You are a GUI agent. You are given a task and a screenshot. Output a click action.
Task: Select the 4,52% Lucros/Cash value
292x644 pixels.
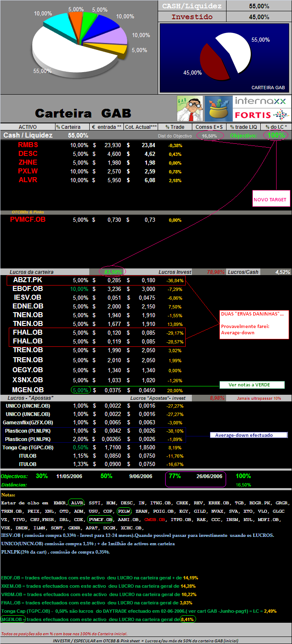point(282,272)
